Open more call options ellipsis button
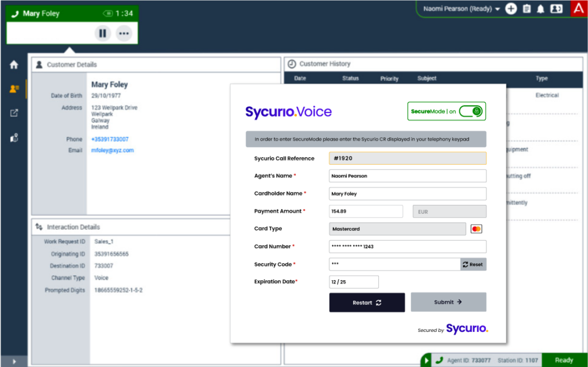 (124, 33)
